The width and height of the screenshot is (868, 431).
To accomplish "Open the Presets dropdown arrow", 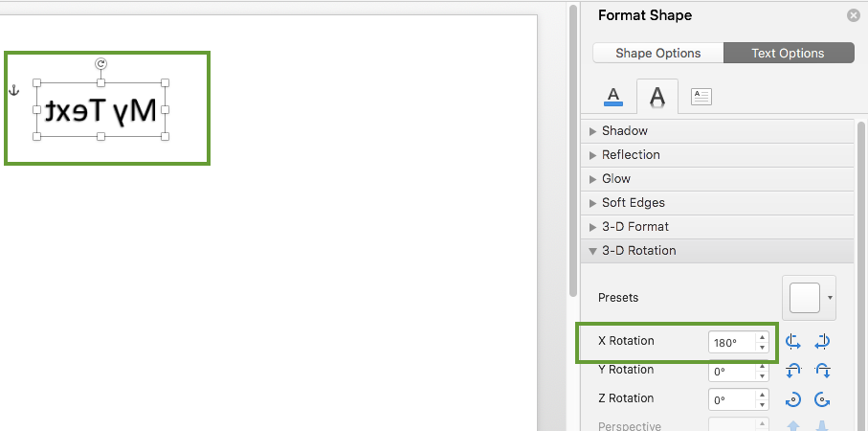I will point(830,298).
